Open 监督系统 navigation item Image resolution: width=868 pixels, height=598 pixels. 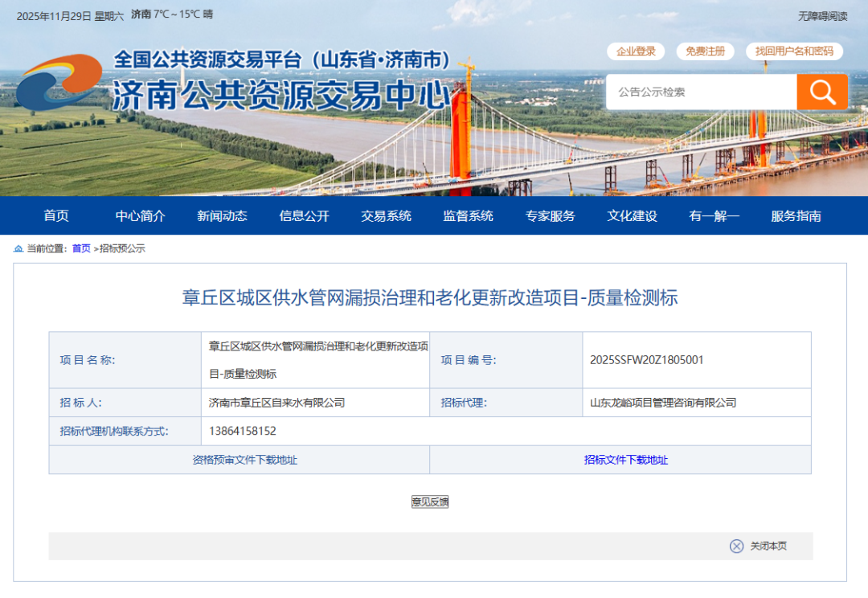468,215
